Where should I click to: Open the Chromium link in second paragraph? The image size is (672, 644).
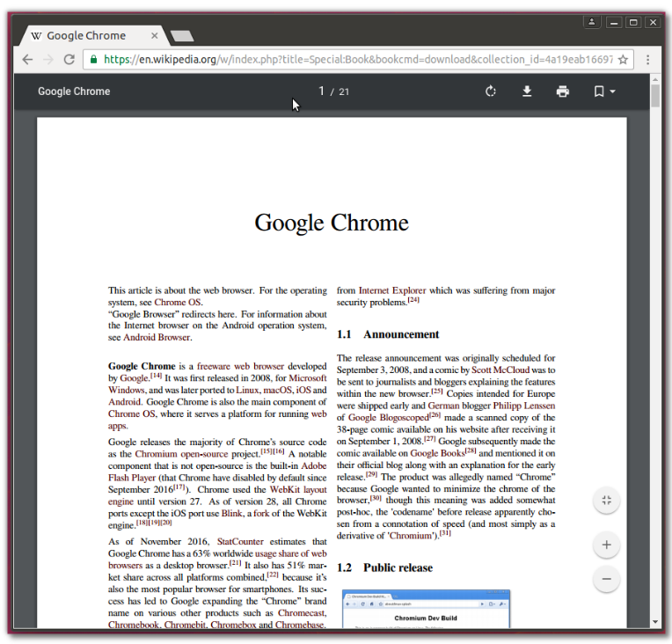(x=156, y=454)
